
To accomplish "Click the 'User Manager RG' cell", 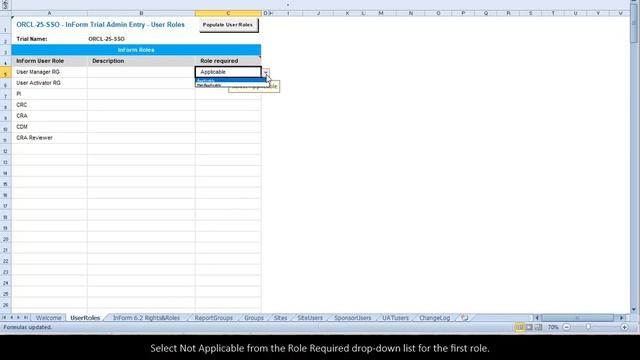I will [49, 72].
